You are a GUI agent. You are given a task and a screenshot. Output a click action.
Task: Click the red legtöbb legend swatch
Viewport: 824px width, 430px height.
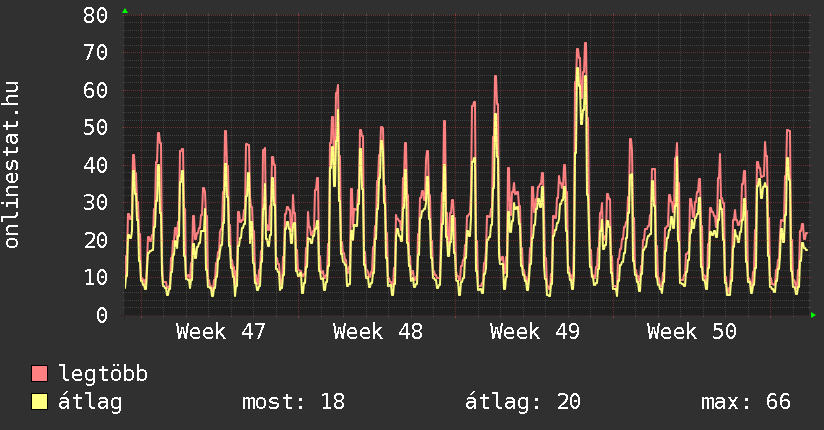coord(40,374)
